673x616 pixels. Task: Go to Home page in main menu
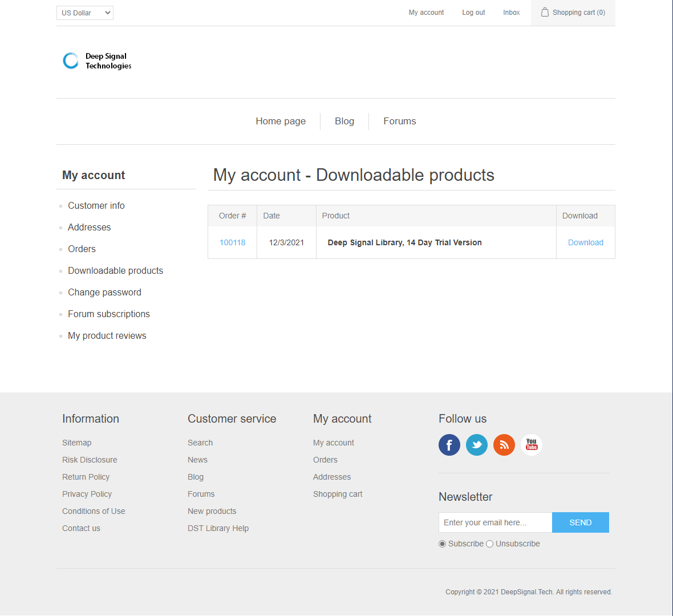point(281,121)
